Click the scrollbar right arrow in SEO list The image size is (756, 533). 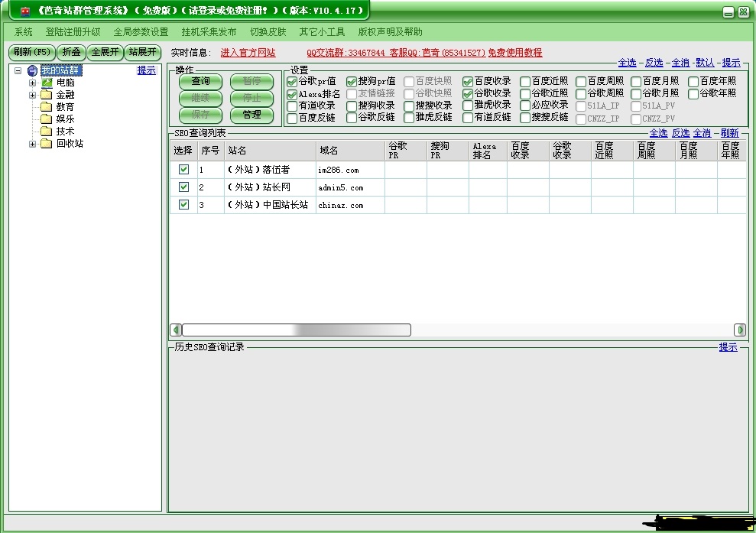pyautogui.click(x=740, y=330)
